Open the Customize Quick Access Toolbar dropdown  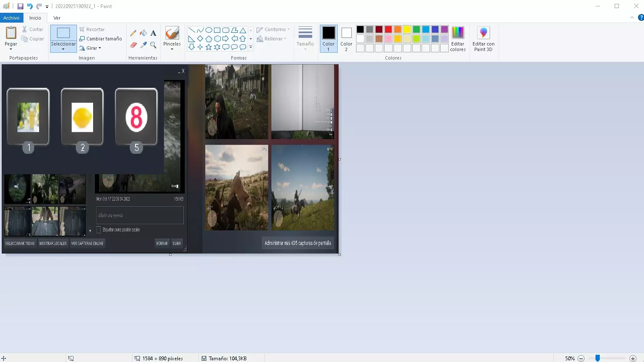[x=47, y=6]
